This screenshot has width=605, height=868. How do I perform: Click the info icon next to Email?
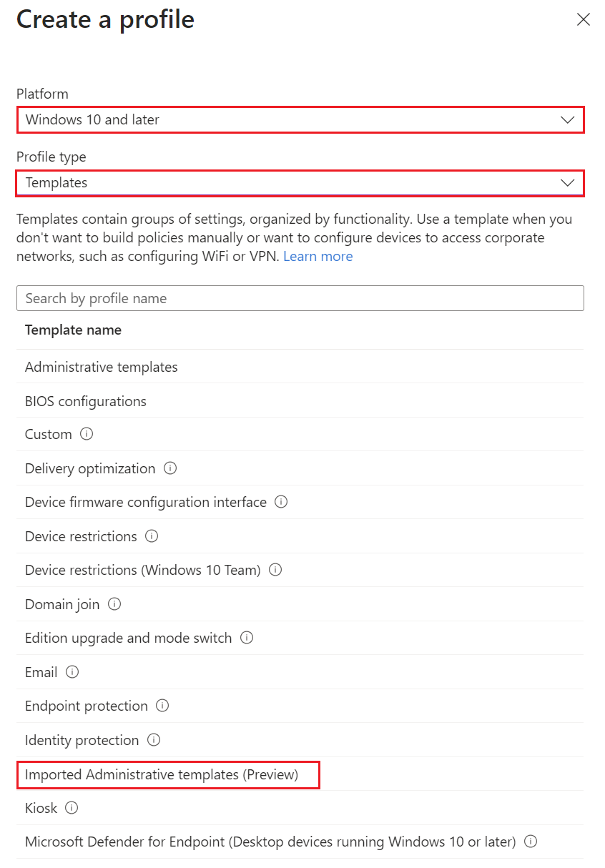(x=72, y=672)
